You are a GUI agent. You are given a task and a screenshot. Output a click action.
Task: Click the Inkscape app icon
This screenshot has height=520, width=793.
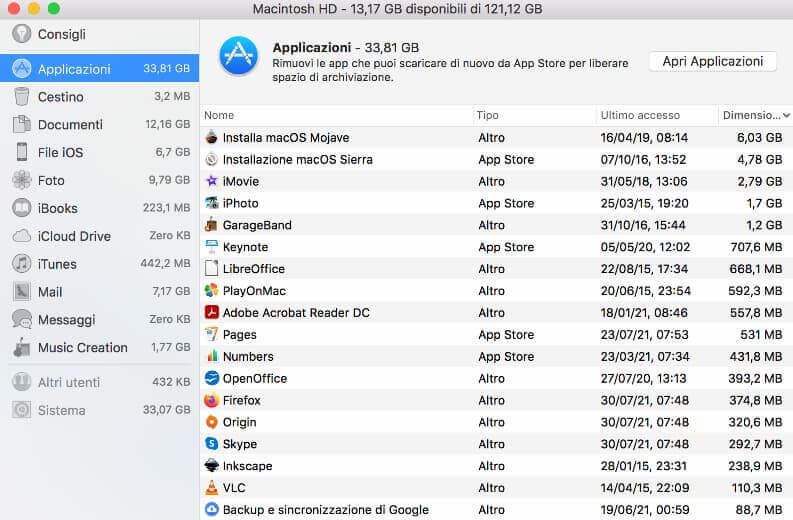coord(211,465)
